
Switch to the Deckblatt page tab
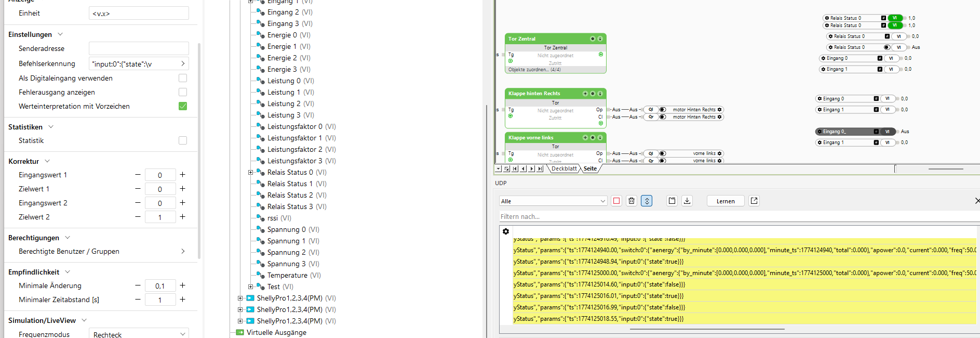pyautogui.click(x=564, y=168)
